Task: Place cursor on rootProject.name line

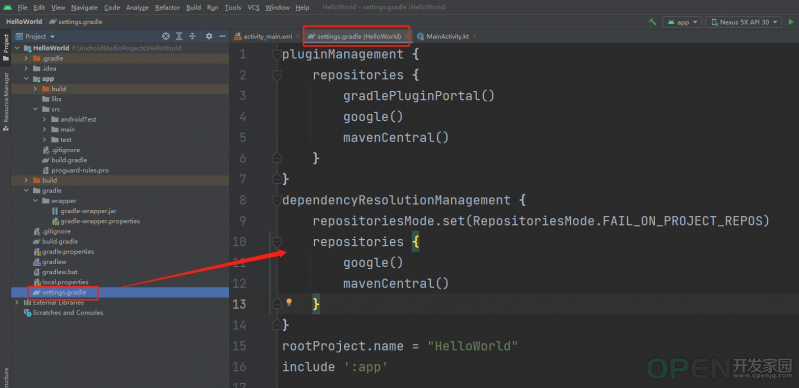Action: tap(400, 346)
